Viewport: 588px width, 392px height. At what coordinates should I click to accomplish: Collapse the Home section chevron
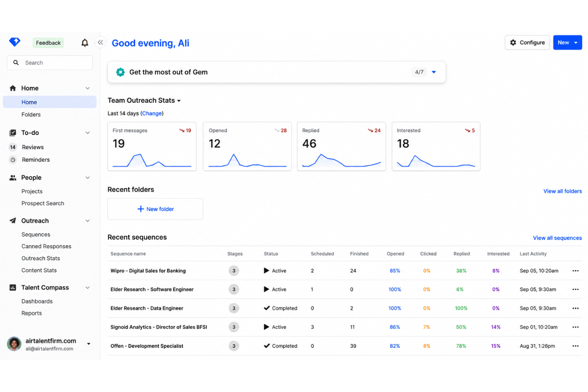pyautogui.click(x=87, y=88)
